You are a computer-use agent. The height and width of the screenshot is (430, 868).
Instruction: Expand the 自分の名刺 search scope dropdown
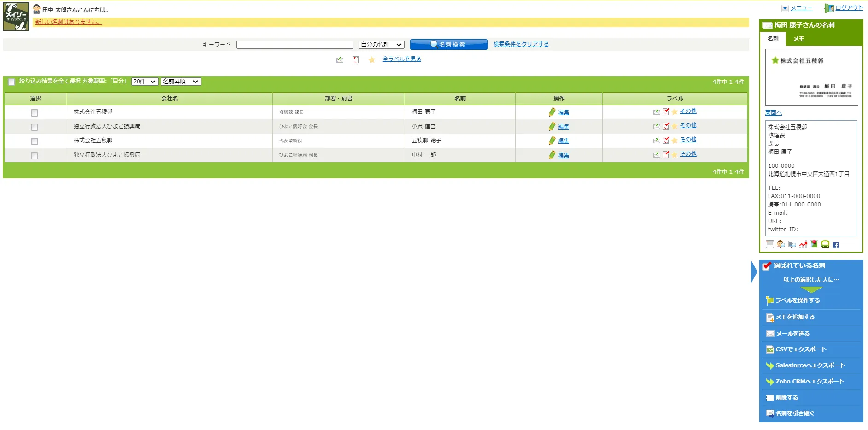pos(381,45)
